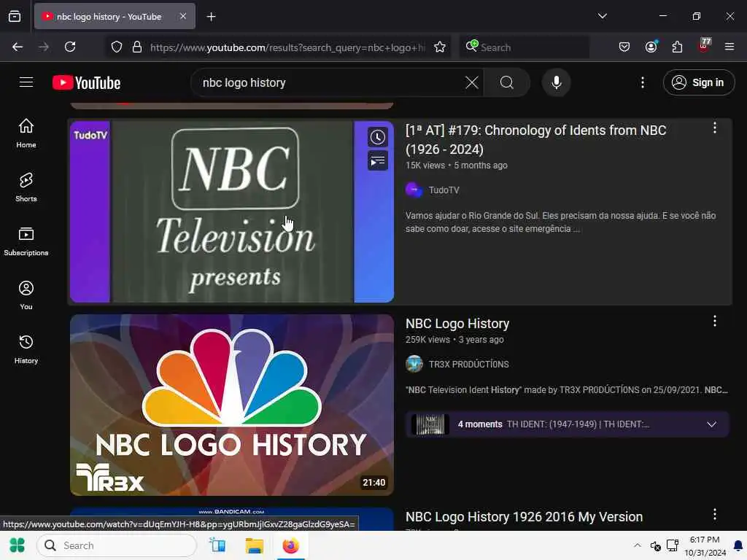Viewport: 747px width, 560px height.
Task: Add TudoTV video to queue
Action: (x=378, y=161)
